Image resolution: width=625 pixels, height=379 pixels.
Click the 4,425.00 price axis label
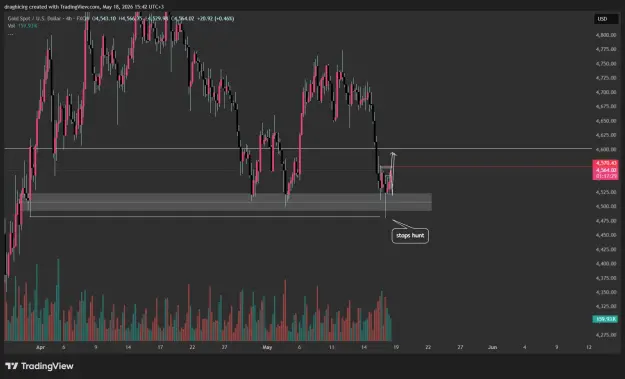606,249
